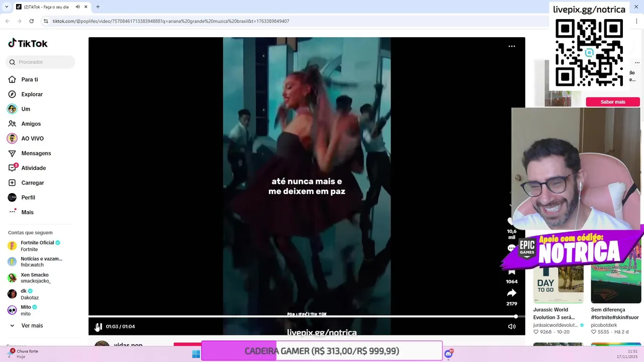
Task: Open Jurassic World Evolution 3 video thumbnail
Action: point(558,285)
